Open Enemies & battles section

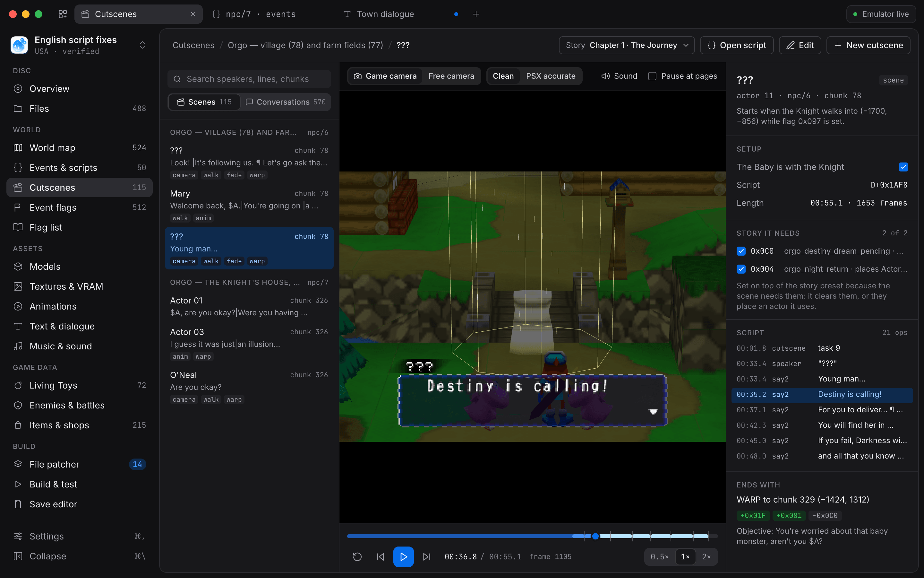80,405
